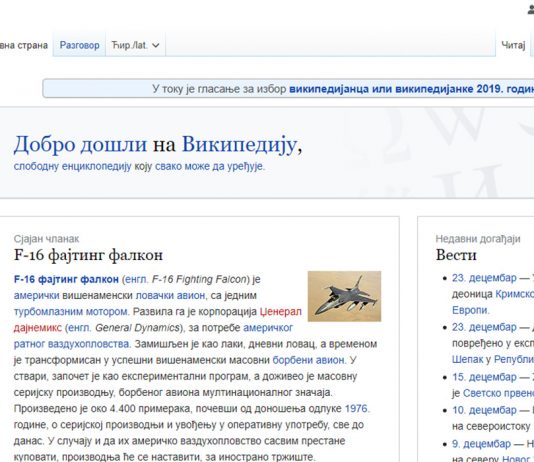Image resolution: width=534 pixels, height=462 pixels.
Task: Open the Главна страна tab
Action: point(23,45)
